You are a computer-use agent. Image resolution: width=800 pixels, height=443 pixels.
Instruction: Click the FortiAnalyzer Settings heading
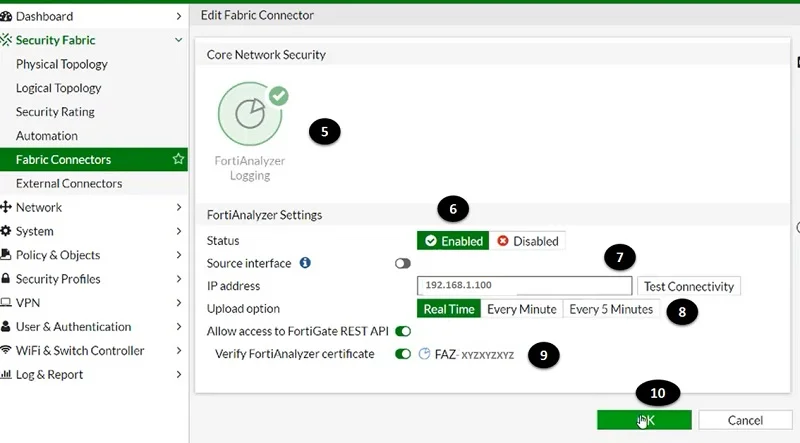(264, 215)
